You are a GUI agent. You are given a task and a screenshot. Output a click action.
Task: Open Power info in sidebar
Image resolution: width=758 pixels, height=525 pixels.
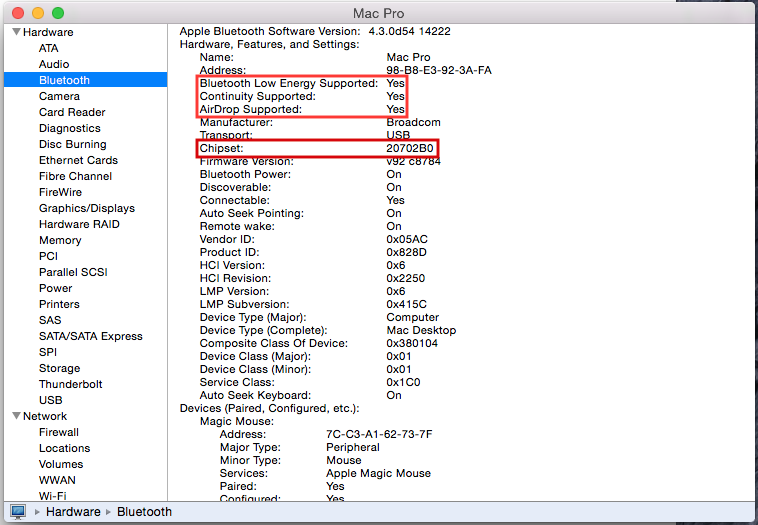click(x=56, y=288)
